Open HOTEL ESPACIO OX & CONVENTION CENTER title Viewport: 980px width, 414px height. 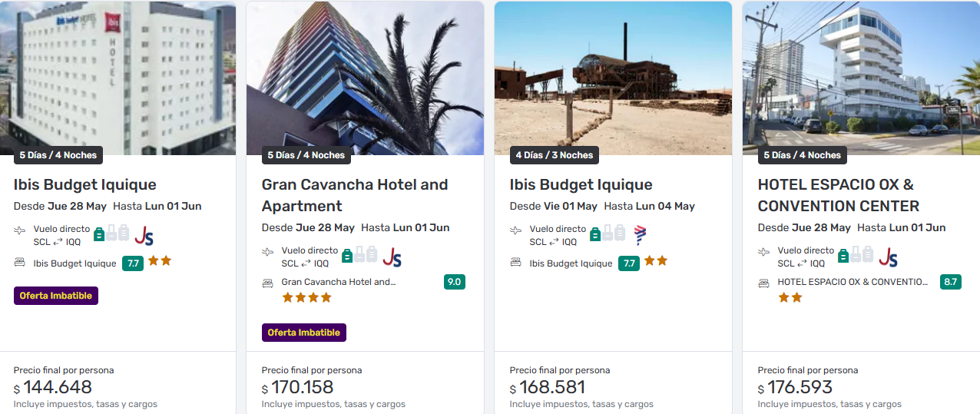(x=838, y=195)
